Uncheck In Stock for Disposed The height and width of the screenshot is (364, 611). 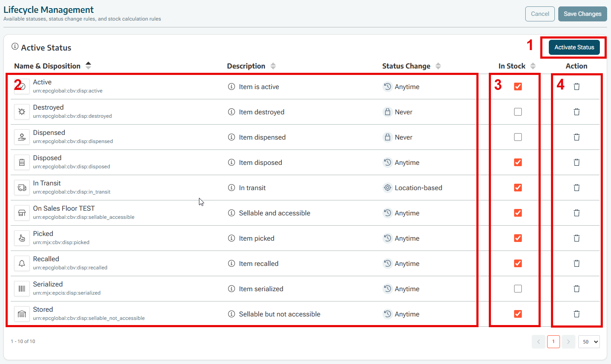518,162
